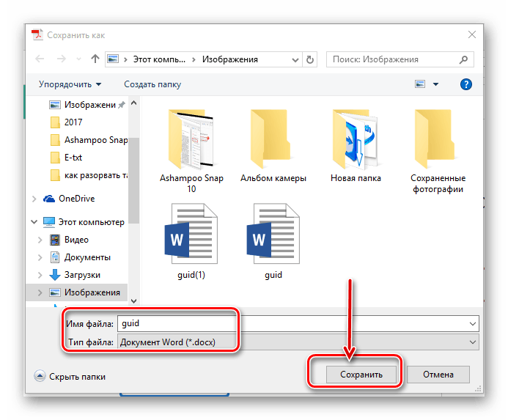Image resolution: width=508 pixels, height=420 pixels.
Task: Select the Альбом камеры folder icon
Action: tap(270, 139)
